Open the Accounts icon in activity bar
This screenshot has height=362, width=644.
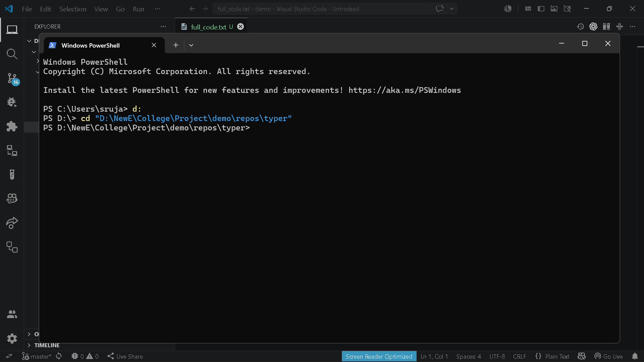point(12,314)
